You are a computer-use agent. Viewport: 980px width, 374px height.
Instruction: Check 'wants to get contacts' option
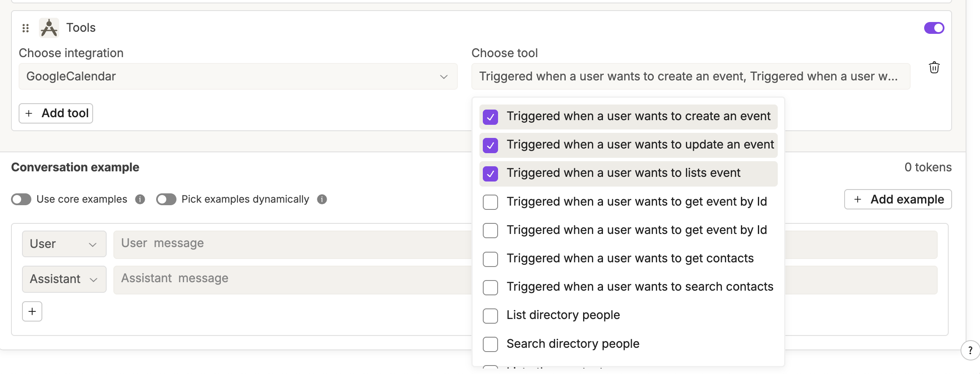coord(490,259)
